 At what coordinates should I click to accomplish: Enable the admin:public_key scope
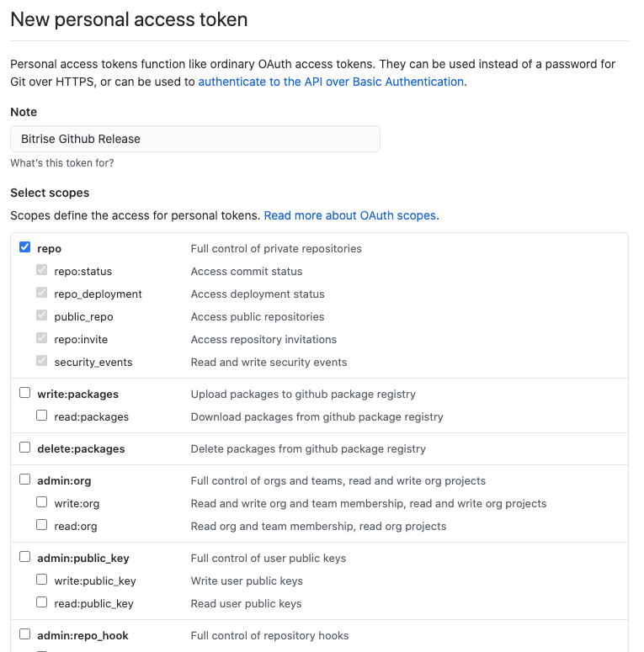(25, 557)
